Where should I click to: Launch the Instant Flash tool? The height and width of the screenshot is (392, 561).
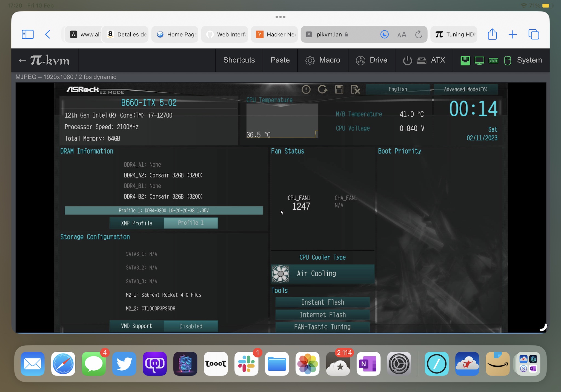tap(323, 302)
